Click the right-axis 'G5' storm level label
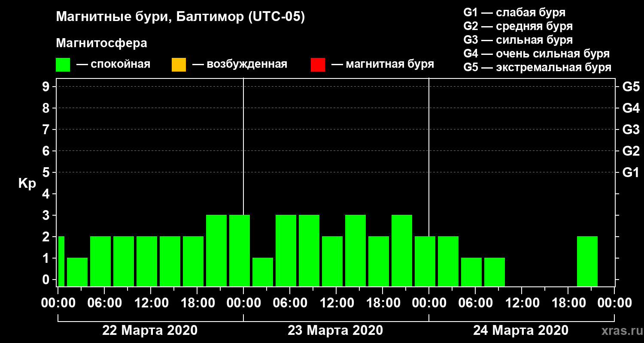This screenshot has height=343, width=644. [631, 87]
